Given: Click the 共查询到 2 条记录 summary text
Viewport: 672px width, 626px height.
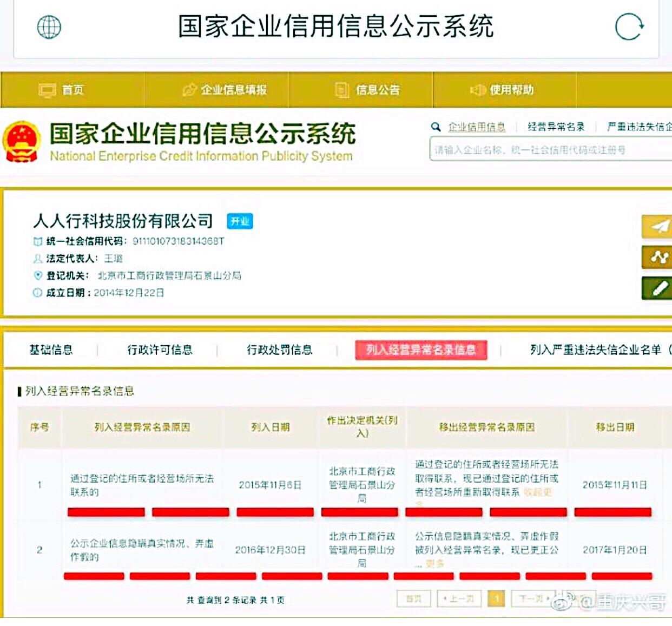Looking at the screenshot, I should coord(235,600).
